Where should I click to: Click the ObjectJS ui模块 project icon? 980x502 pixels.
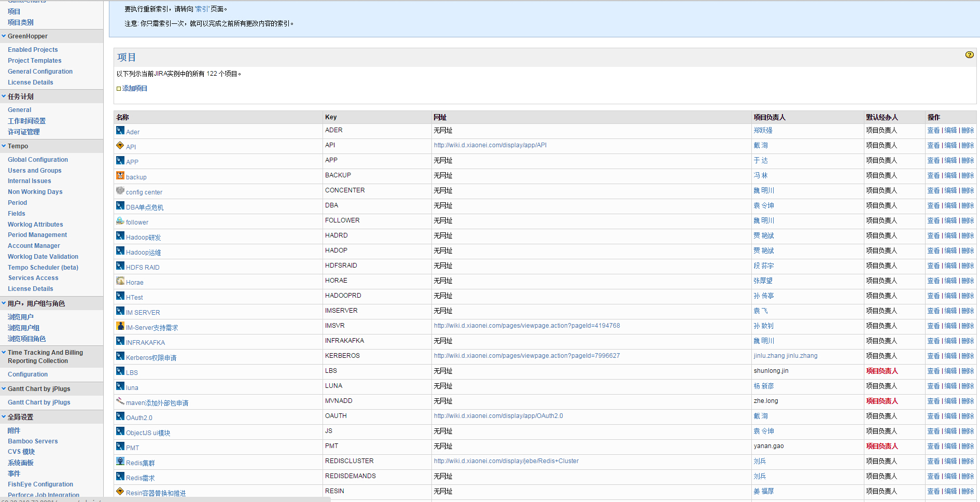pyautogui.click(x=120, y=431)
